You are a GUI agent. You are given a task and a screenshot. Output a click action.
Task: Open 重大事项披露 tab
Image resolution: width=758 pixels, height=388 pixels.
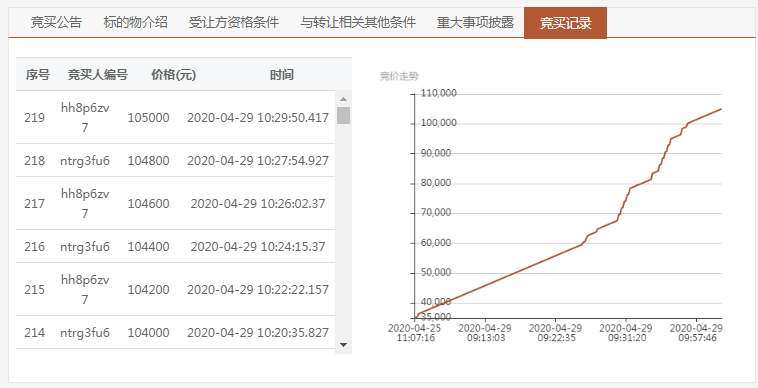[475, 22]
